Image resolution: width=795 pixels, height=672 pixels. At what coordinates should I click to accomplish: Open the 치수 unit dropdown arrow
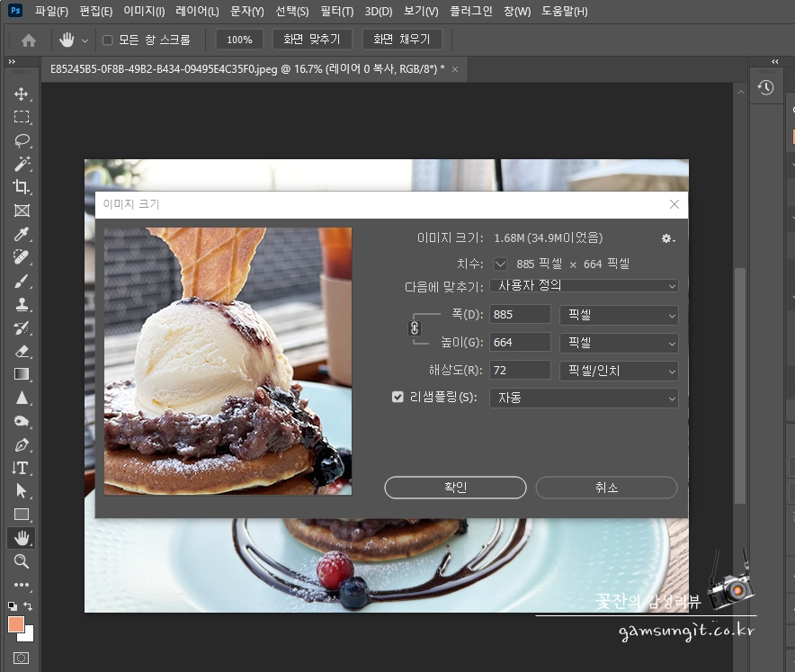tap(500, 264)
